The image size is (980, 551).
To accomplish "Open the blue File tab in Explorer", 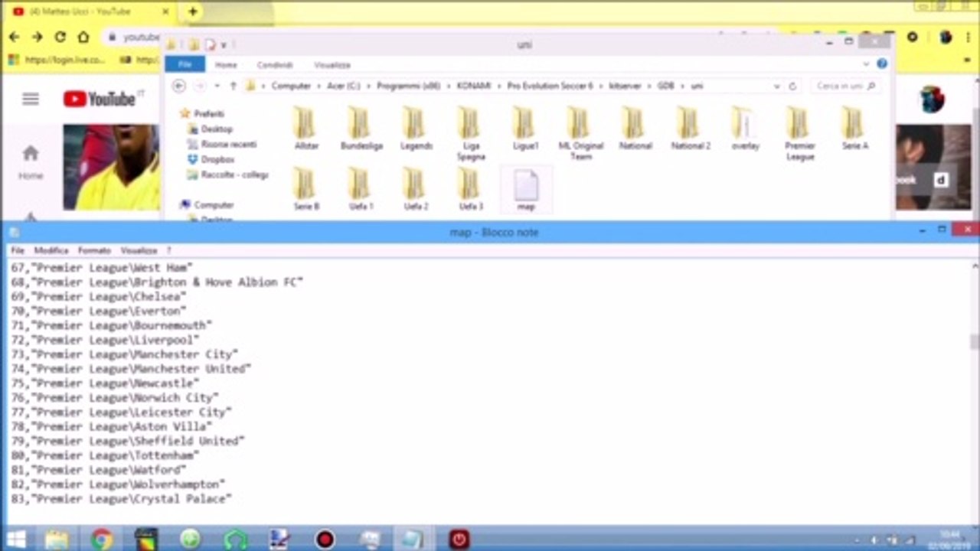I will (x=185, y=65).
